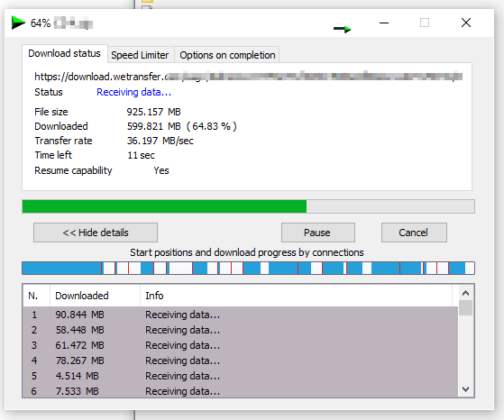504x420 pixels.
Task: Click the Transfer rate value 36.197 MB/sec
Action: (x=160, y=141)
